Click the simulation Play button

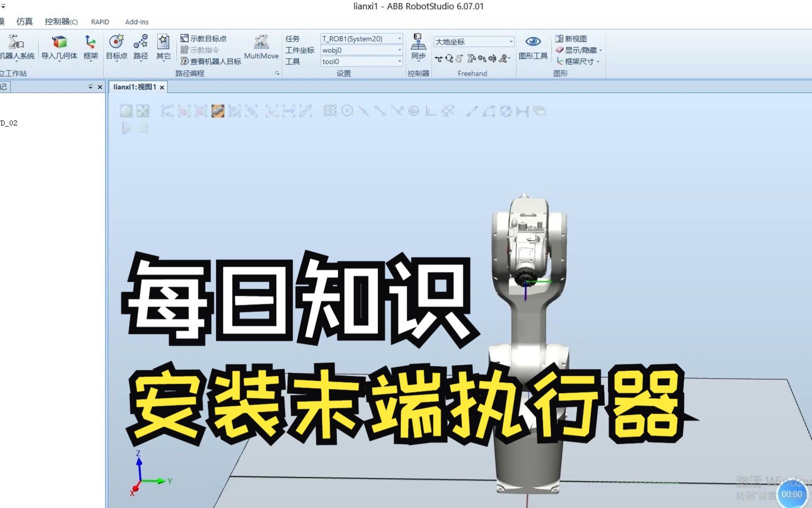126,128
